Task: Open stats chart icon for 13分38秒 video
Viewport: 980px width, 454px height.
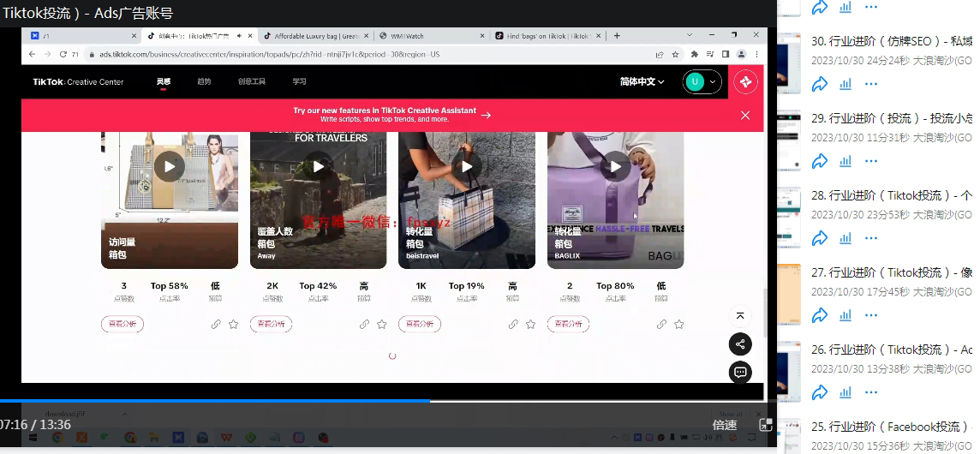Action: [x=846, y=392]
